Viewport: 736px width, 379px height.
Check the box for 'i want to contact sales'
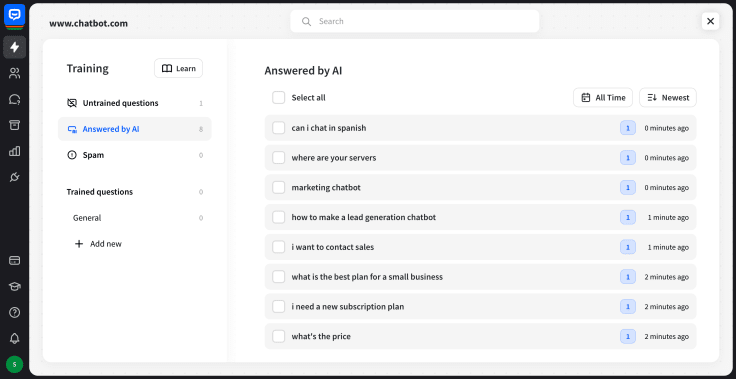279,247
